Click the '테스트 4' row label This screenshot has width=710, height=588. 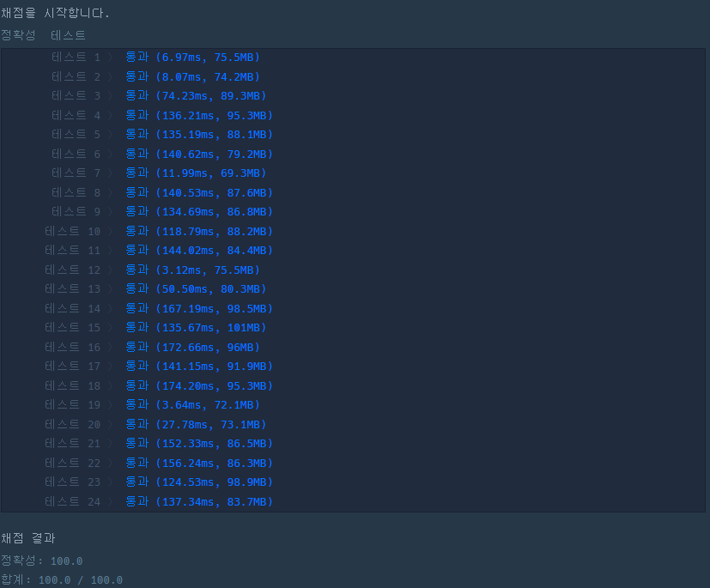coord(76,115)
